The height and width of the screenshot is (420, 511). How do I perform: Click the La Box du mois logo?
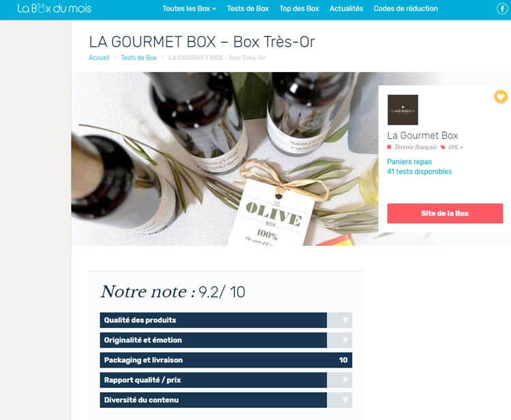[x=55, y=8]
